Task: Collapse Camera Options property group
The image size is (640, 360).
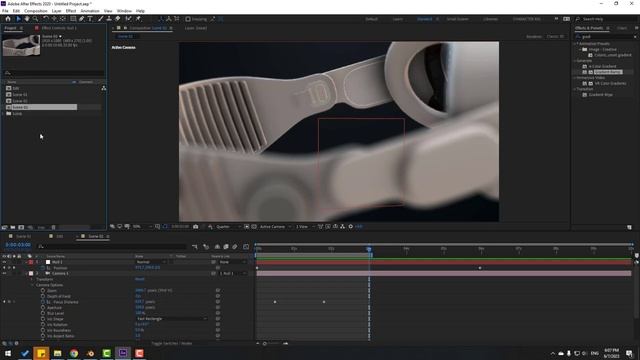Action: 33,285
